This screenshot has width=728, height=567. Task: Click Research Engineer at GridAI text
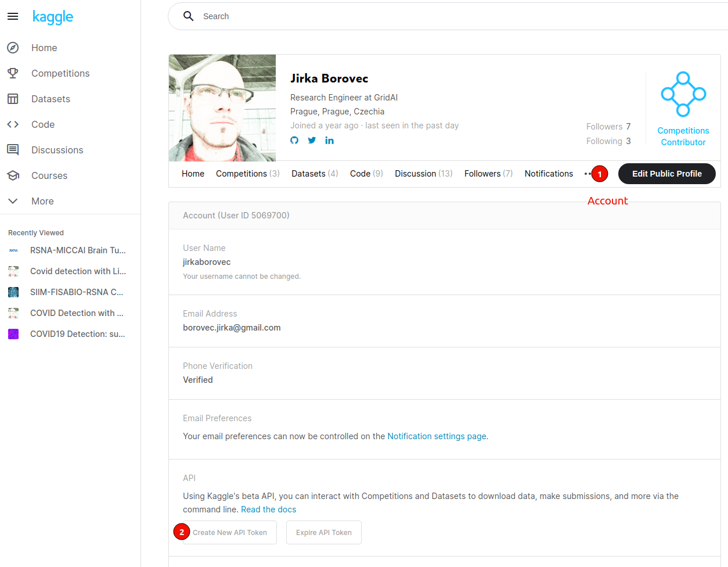344,98
